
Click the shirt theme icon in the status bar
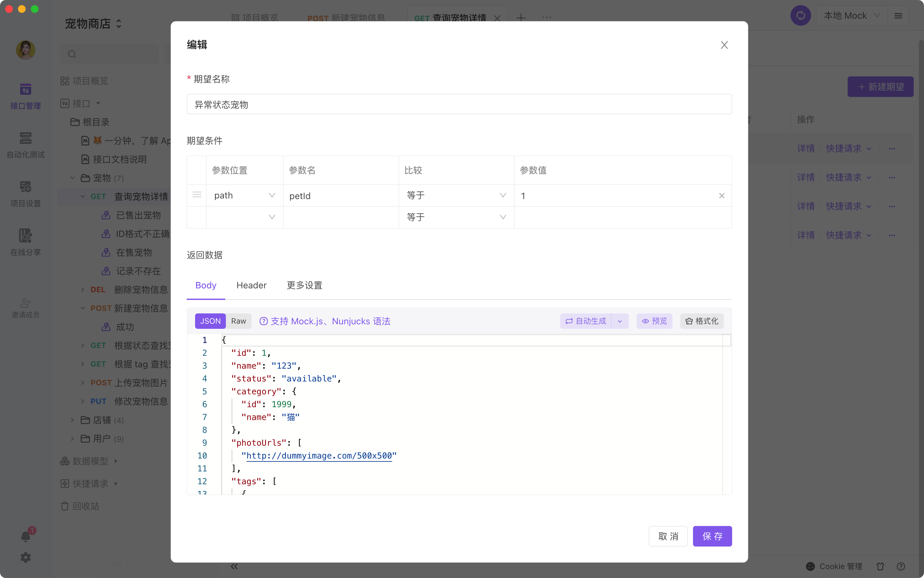pyautogui.click(x=880, y=566)
